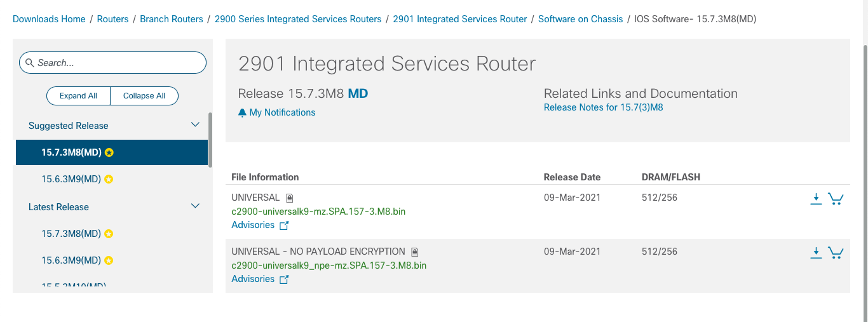Open Advisories for NO PAYLOAD ENCRYPTION image
Screen dimensions: 868x322
[253, 279]
